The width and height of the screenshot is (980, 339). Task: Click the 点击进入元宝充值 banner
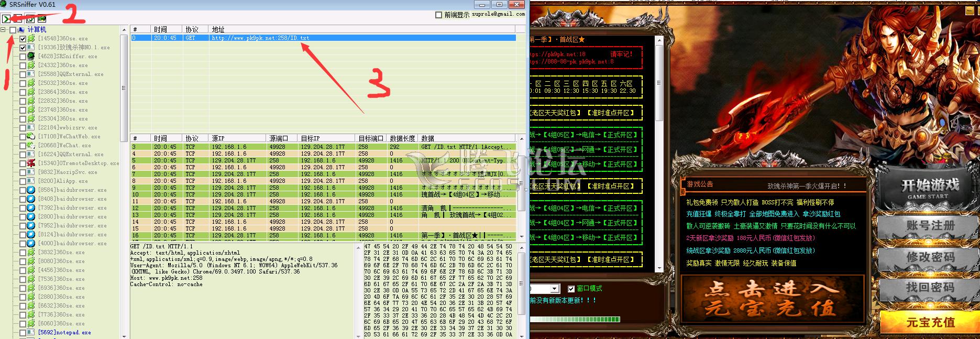tap(772, 299)
